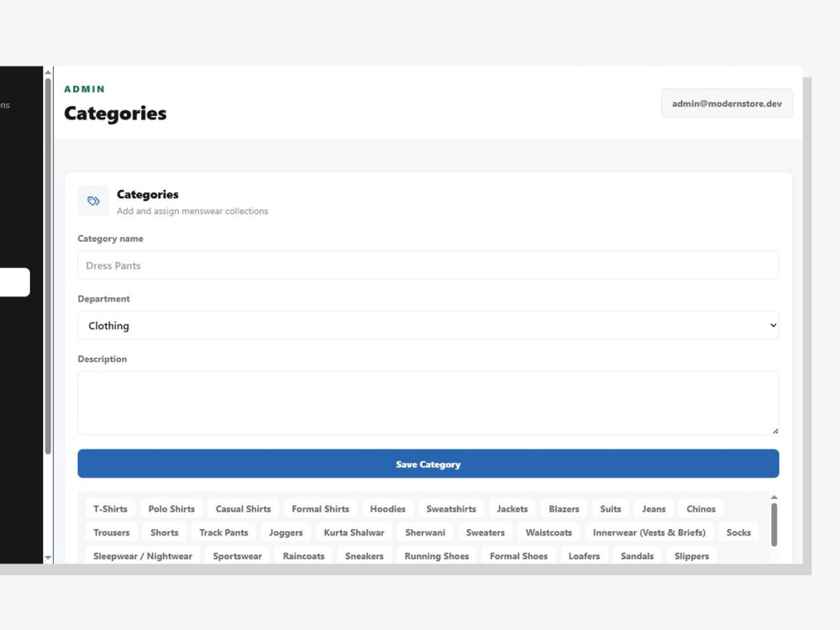Screen dimensions: 840x630
Task: Click the Suits chip
Action: pos(610,509)
